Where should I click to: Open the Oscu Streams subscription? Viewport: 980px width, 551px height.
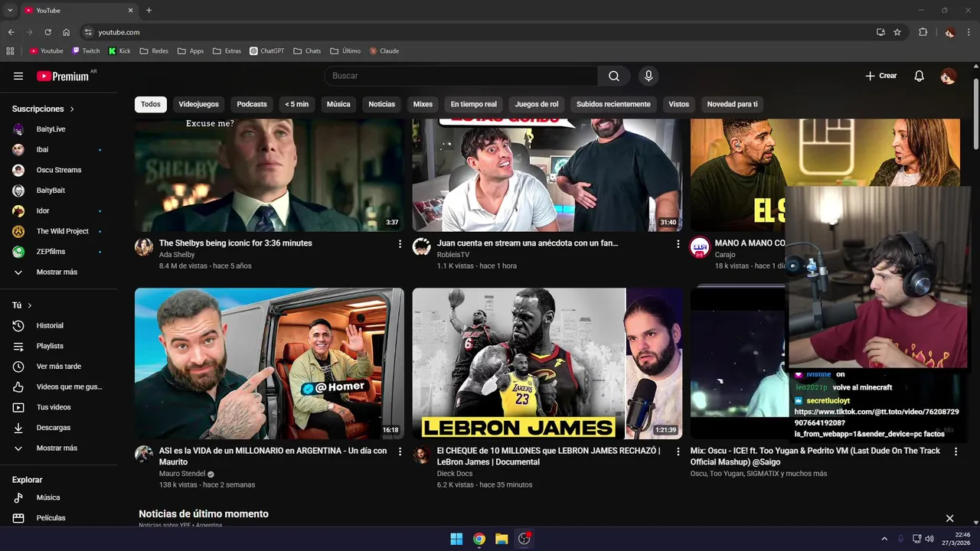pos(58,170)
